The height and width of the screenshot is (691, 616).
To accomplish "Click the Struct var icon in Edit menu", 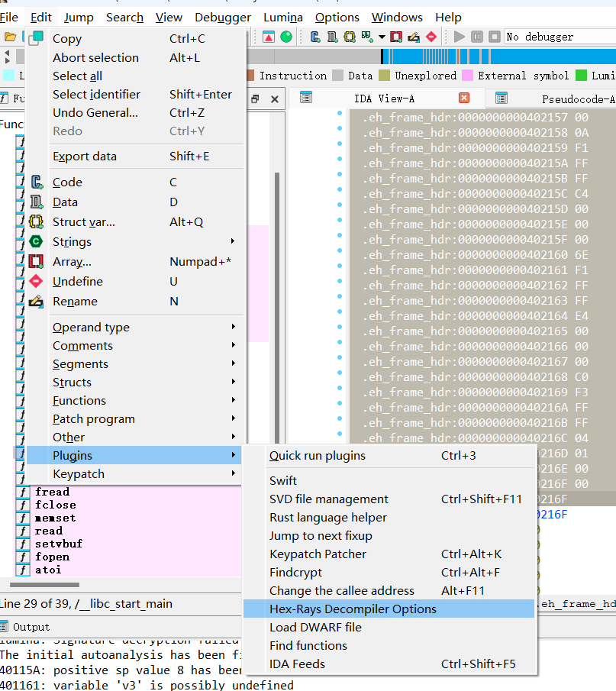I will click(x=36, y=221).
